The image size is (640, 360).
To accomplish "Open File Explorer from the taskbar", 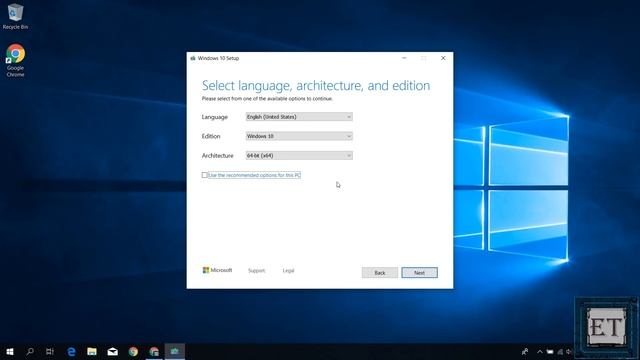I will click(92, 351).
